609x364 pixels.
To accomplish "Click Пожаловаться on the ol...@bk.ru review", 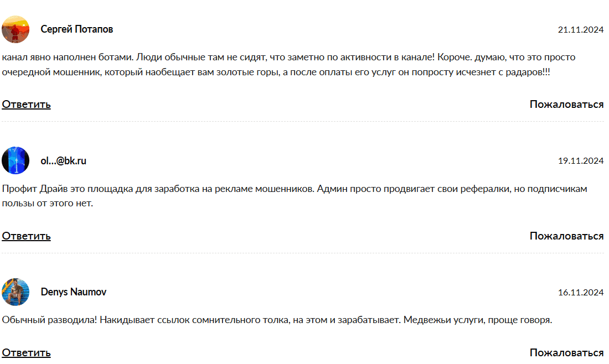I will (x=566, y=236).
